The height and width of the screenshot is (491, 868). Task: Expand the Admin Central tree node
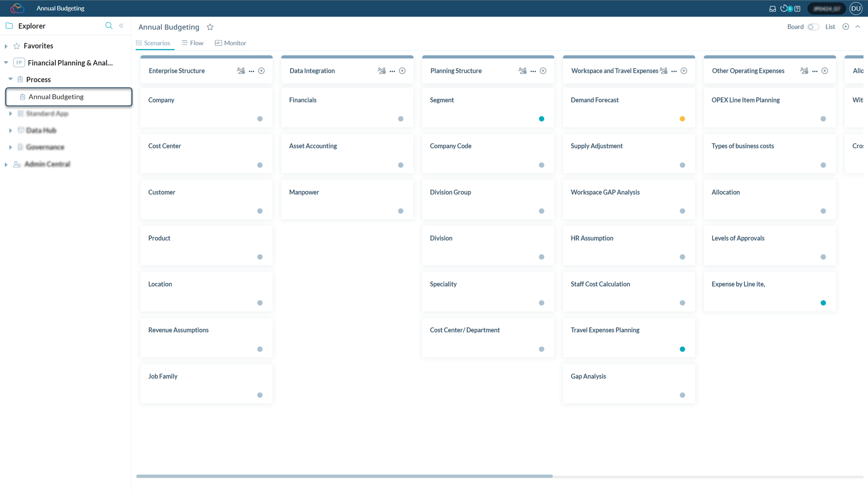click(6, 164)
